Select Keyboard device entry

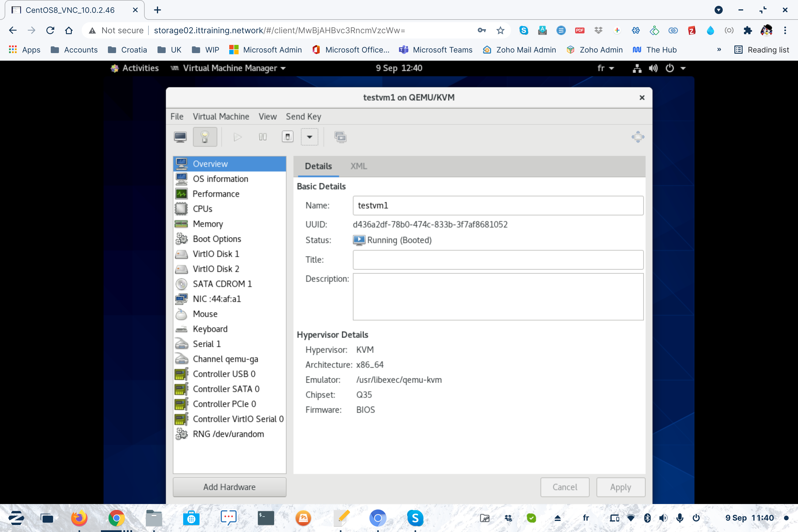pos(230,329)
